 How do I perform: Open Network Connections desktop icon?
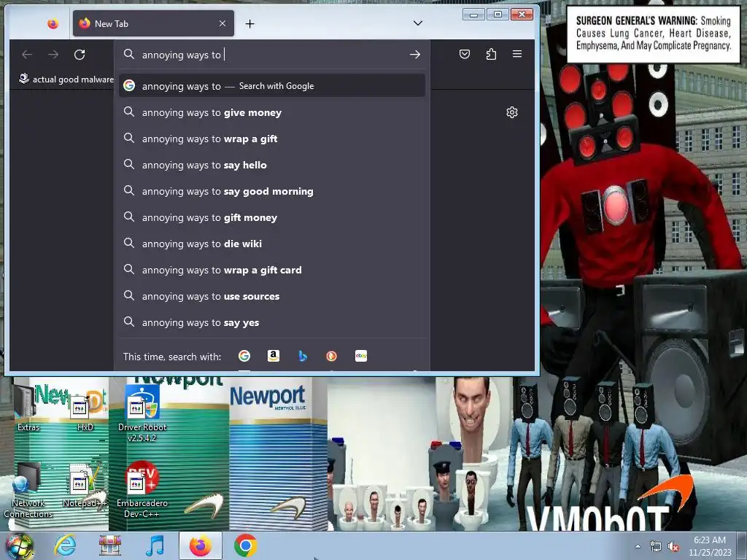tap(28, 489)
